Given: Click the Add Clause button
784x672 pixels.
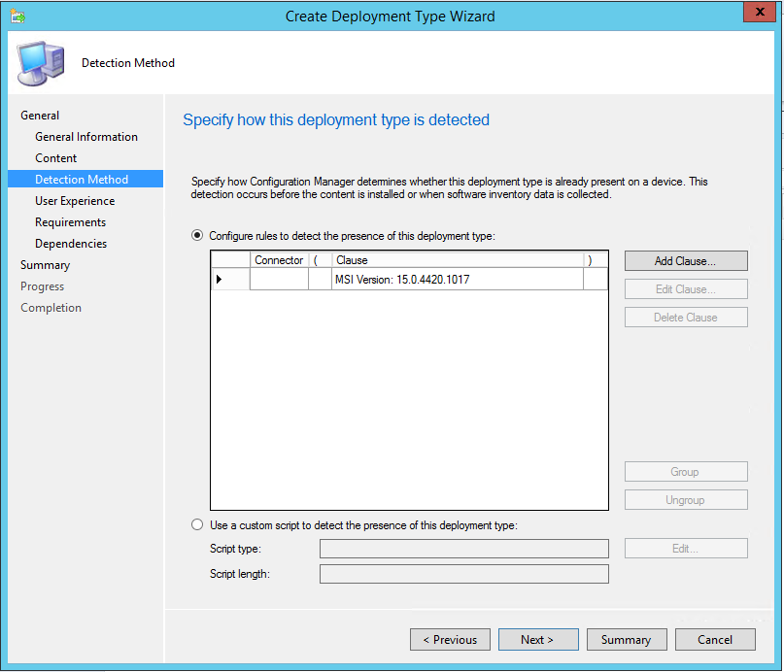Looking at the screenshot, I should point(686,261).
